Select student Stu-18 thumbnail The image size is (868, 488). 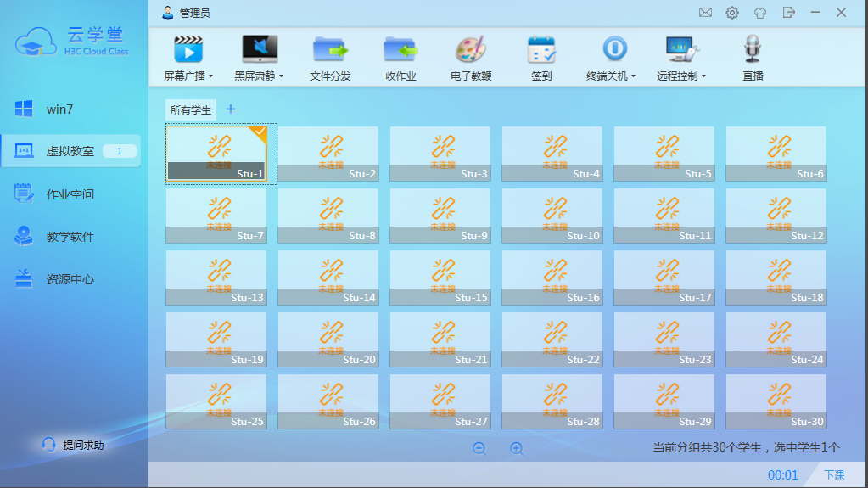(x=776, y=278)
